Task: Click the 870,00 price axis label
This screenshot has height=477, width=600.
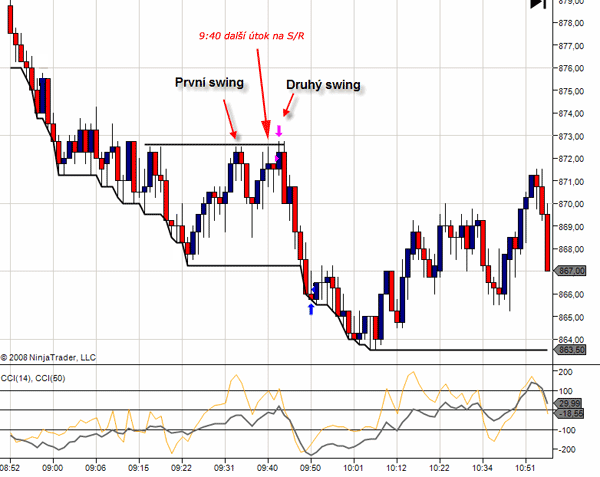Action: pyautogui.click(x=571, y=204)
